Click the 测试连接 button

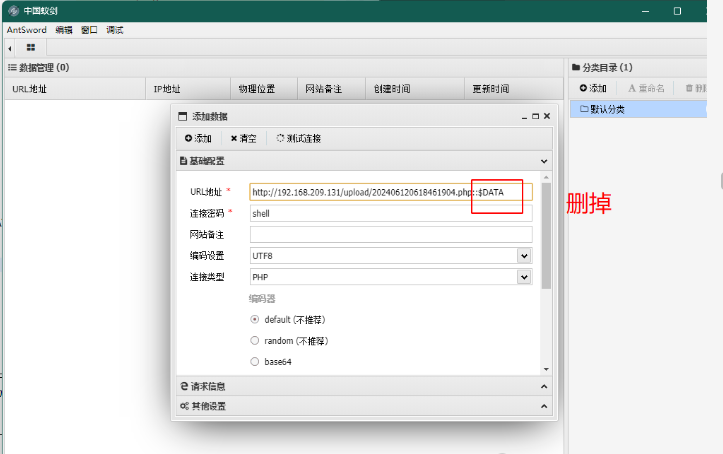[298, 138]
